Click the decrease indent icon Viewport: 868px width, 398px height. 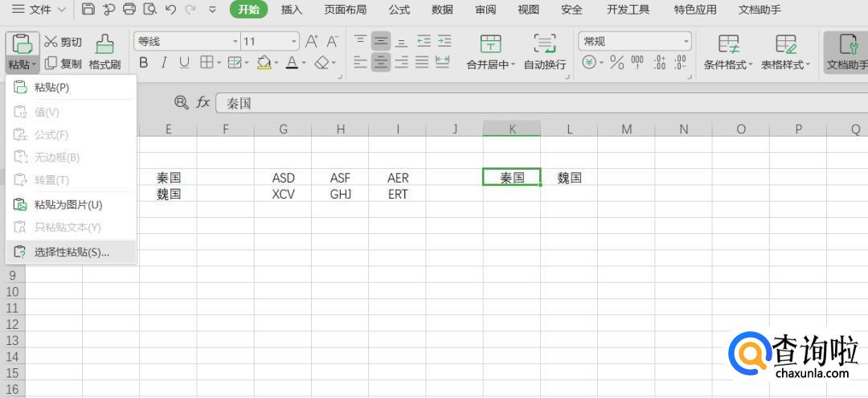pyautogui.click(x=424, y=41)
